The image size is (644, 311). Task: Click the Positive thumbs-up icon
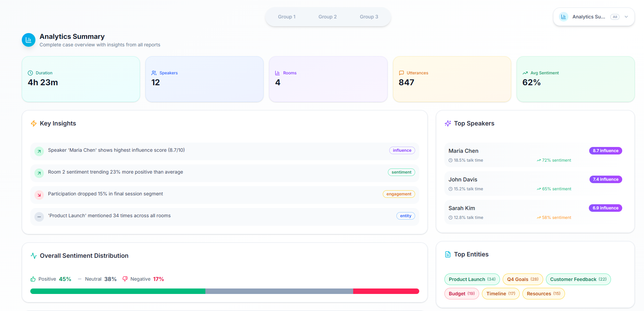click(x=33, y=279)
